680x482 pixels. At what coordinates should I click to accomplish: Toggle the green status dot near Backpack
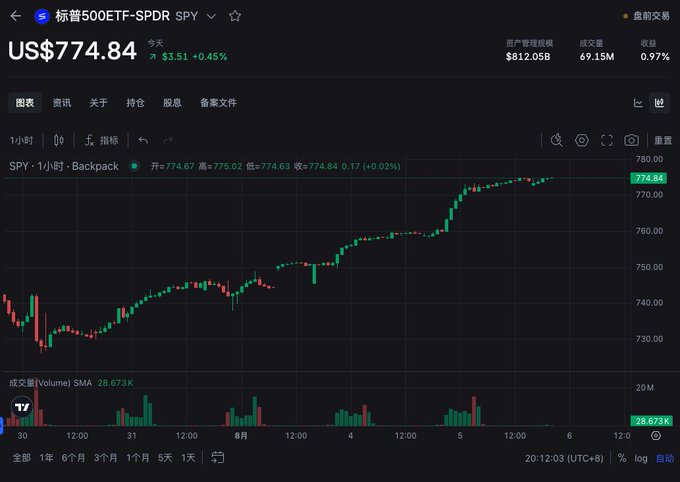tap(134, 166)
